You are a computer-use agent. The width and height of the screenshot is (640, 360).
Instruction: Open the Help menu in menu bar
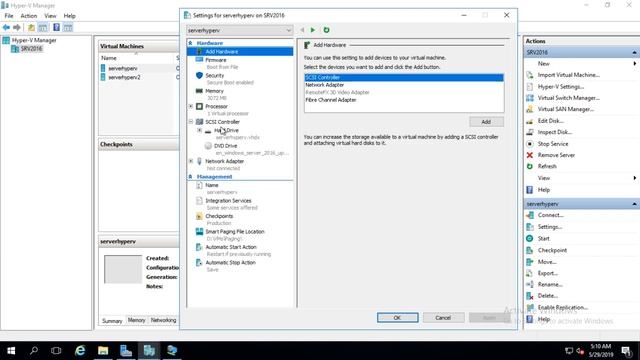pyautogui.click(x=69, y=16)
